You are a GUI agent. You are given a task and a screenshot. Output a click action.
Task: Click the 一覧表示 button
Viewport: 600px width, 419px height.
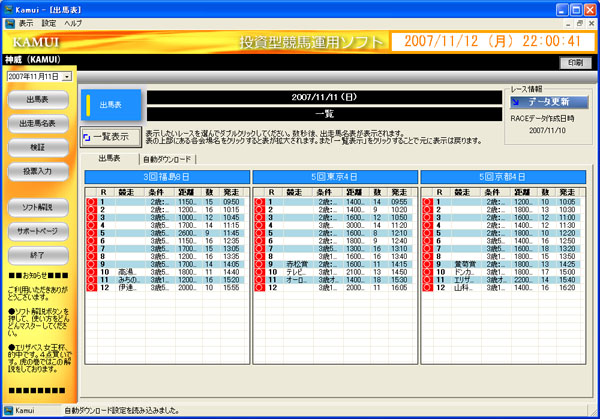click(112, 137)
